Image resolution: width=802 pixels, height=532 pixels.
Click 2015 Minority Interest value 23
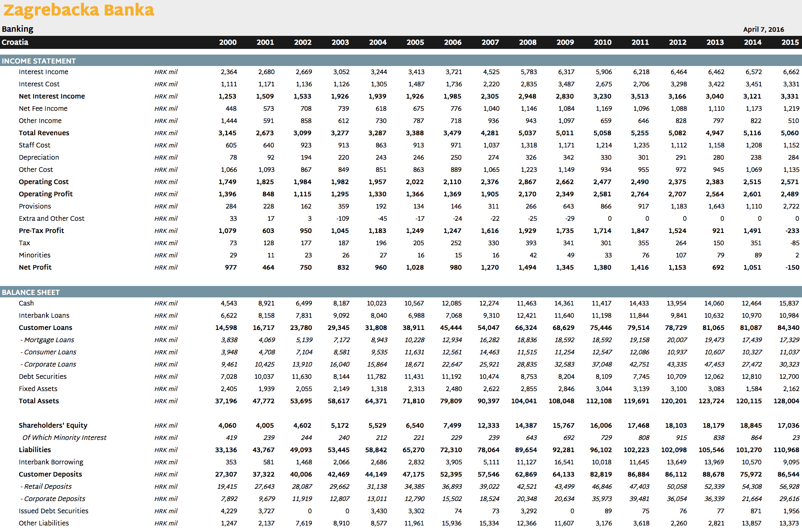pyautogui.click(x=796, y=438)
